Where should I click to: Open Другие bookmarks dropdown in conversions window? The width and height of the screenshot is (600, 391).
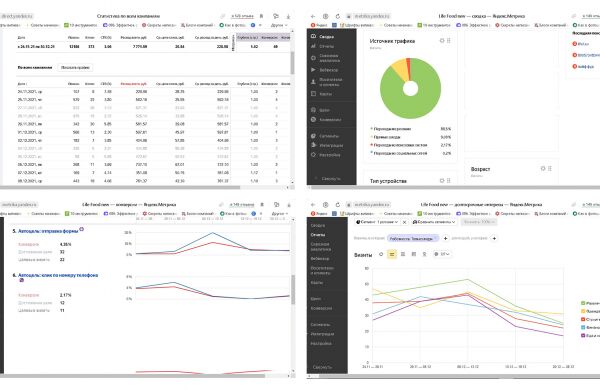click(x=280, y=213)
